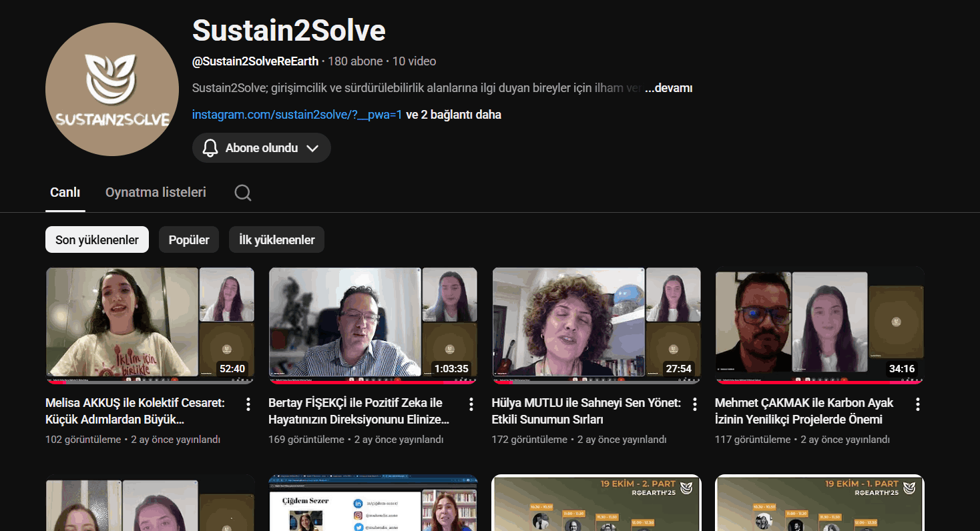Click the notification bell on the subscribe button
Image resolution: width=980 pixels, height=531 pixels.
[210, 147]
